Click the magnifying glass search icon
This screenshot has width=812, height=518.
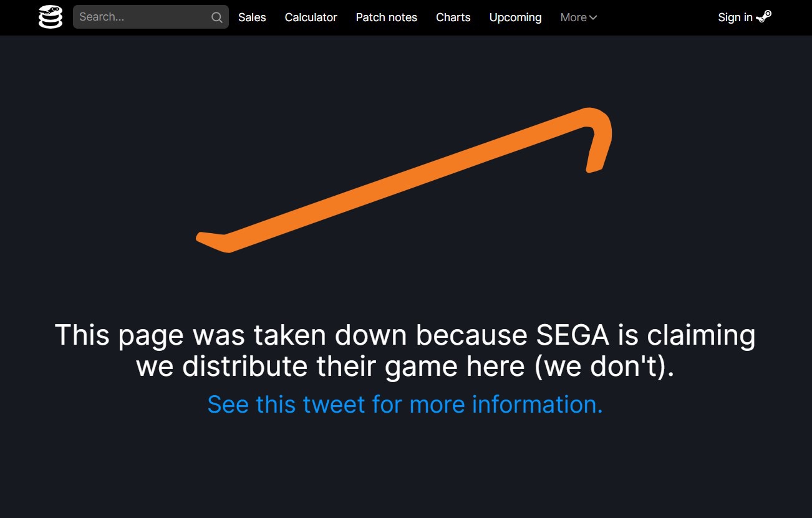216,17
